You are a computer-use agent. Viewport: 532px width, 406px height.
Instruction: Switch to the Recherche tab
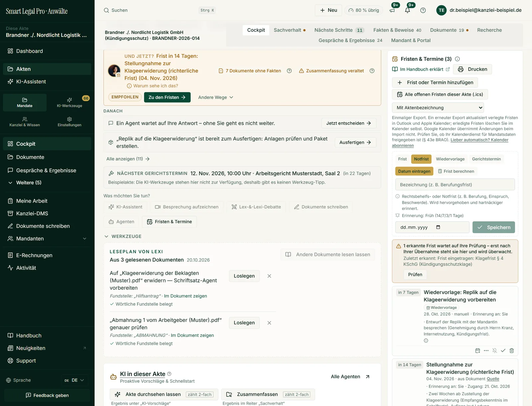click(x=489, y=30)
